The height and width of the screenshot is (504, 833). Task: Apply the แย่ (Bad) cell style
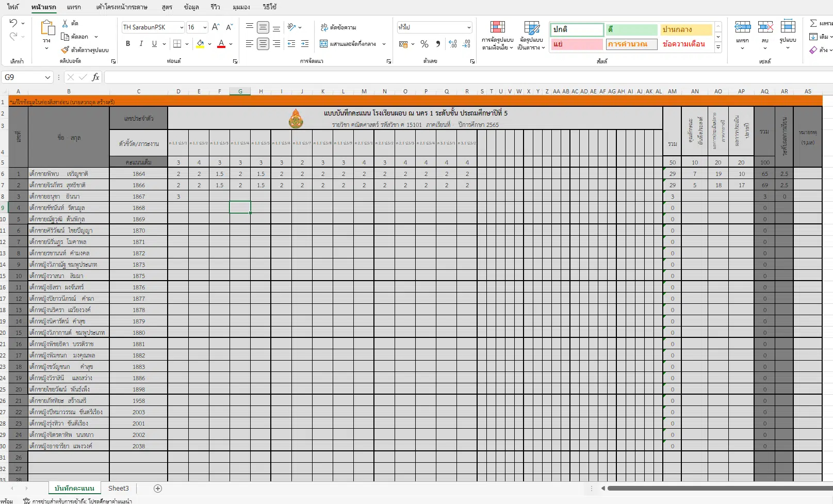(x=576, y=44)
